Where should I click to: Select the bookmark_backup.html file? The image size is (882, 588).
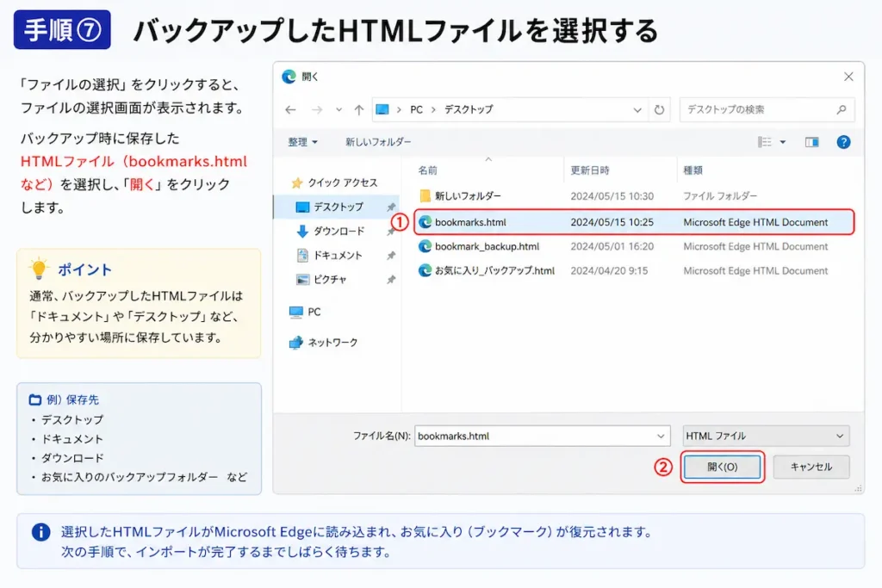(x=487, y=246)
